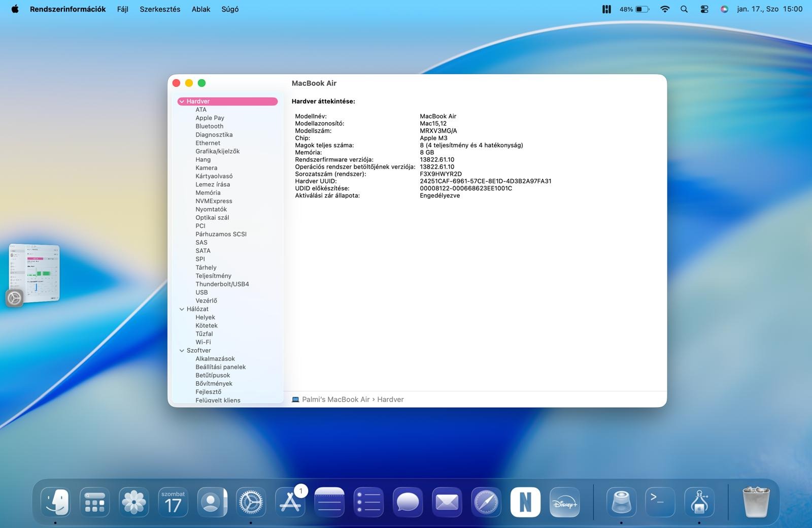
Task: Click the battery 48% indicator
Action: [634, 9]
